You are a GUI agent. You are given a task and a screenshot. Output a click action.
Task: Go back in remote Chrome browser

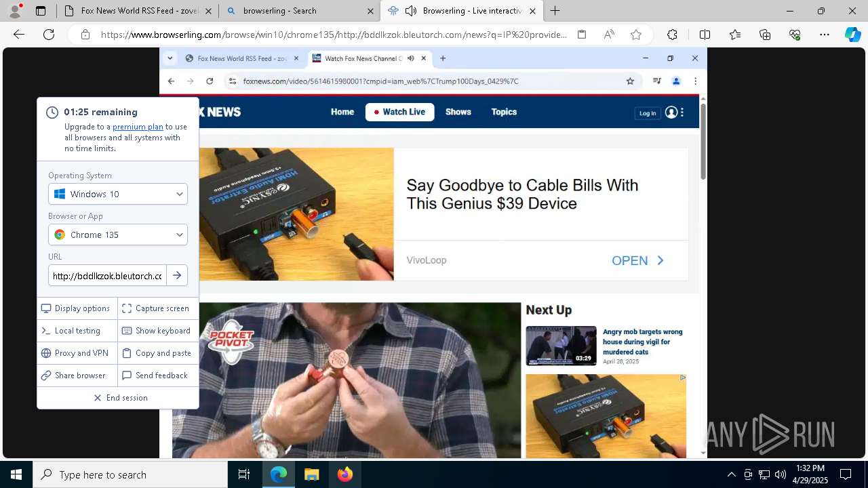point(171,81)
